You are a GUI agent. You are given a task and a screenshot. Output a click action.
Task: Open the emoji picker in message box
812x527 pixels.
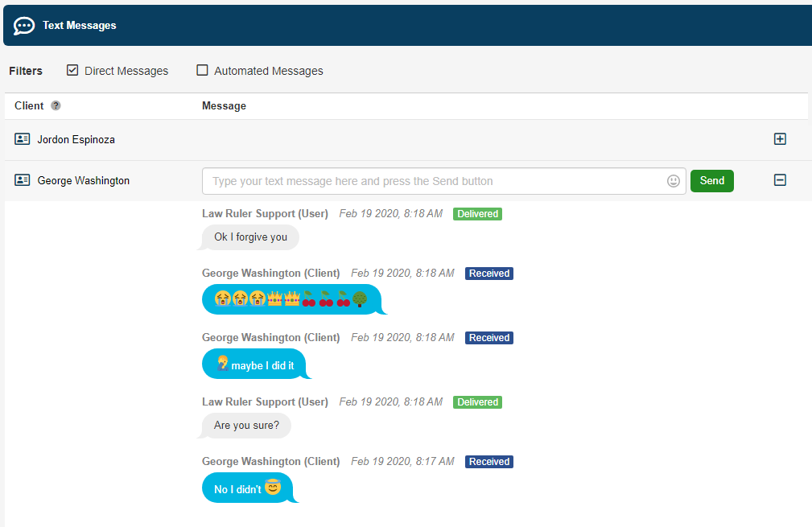(673, 180)
